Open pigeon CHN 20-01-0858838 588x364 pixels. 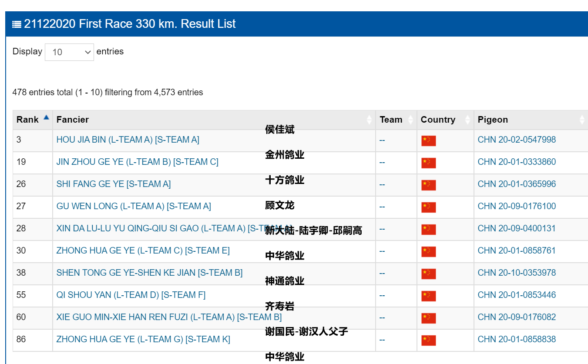(517, 339)
